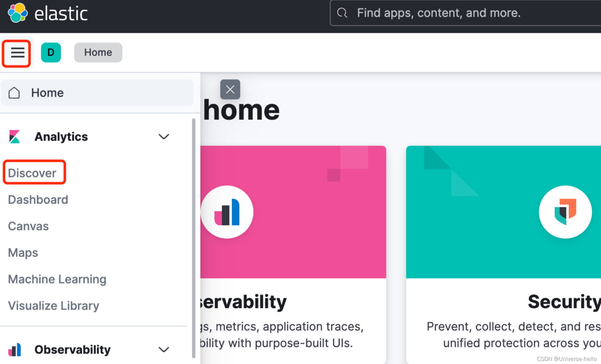Click the Home house icon in sidebar
This screenshot has height=364, width=601.
pos(14,93)
